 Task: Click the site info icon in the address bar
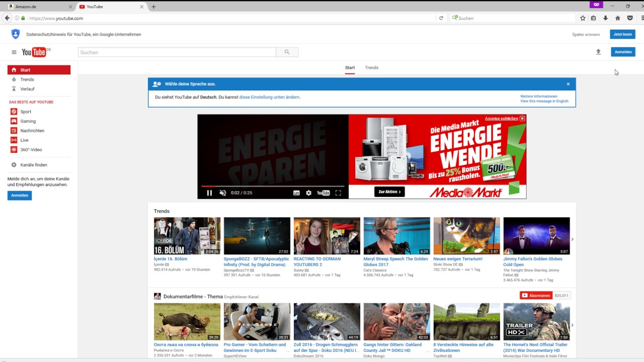pyautogui.click(x=17, y=18)
